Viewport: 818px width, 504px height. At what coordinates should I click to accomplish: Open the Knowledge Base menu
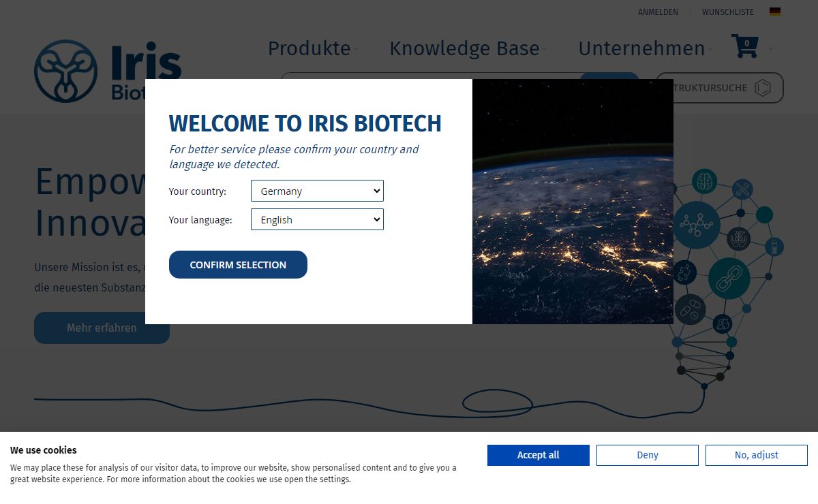(466, 48)
